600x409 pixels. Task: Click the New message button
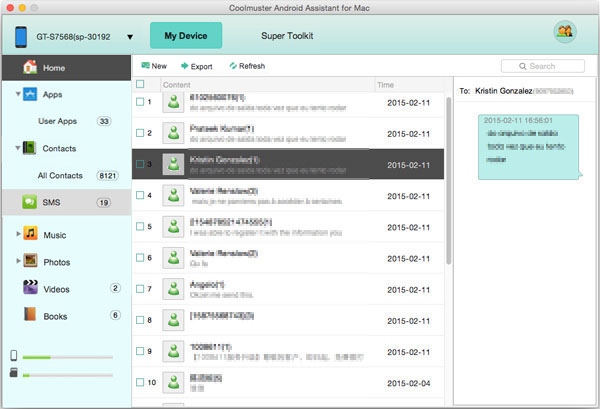(153, 66)
